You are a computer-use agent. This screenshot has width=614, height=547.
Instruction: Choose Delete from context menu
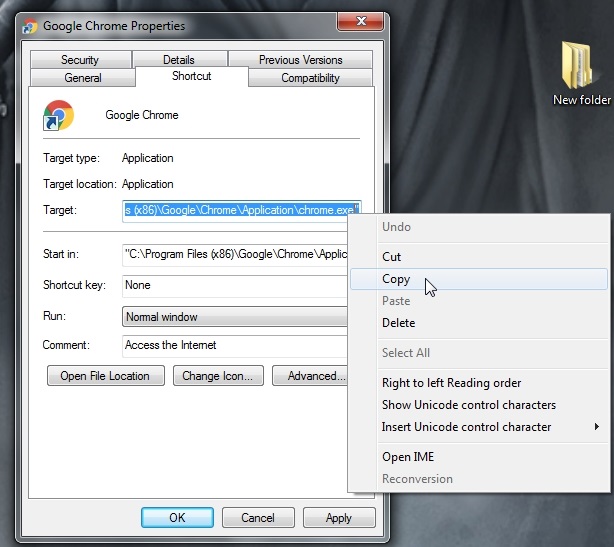[x=479, y=323]
